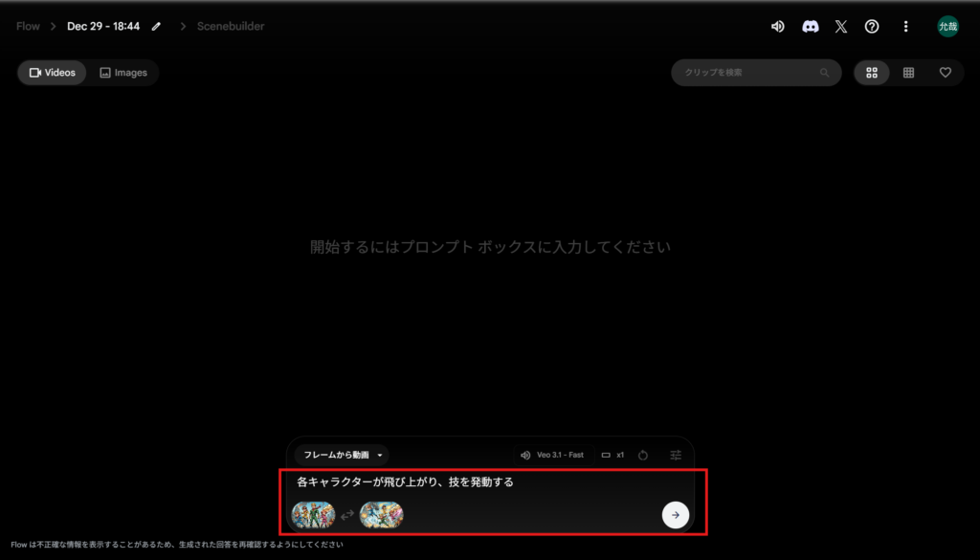Swap first and last frames arrows icon

[347, 515]
